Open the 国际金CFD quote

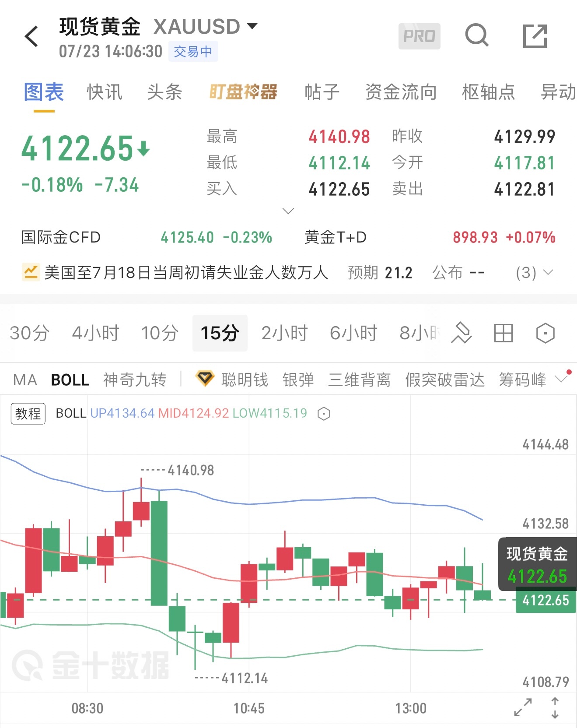[x=147, y=237]
